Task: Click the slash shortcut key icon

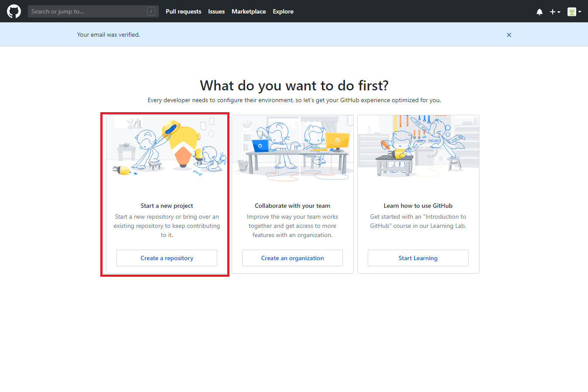Action: pyautogui.click(x=151, y=11)
